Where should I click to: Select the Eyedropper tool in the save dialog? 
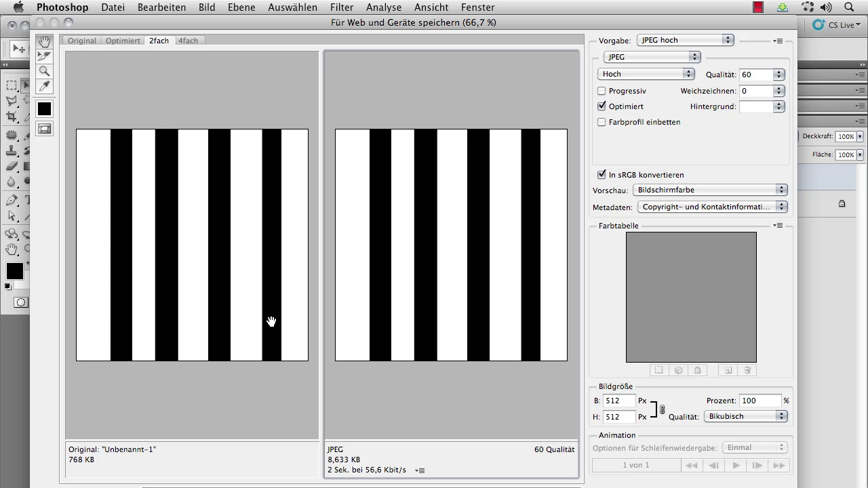tap(44, 86)
